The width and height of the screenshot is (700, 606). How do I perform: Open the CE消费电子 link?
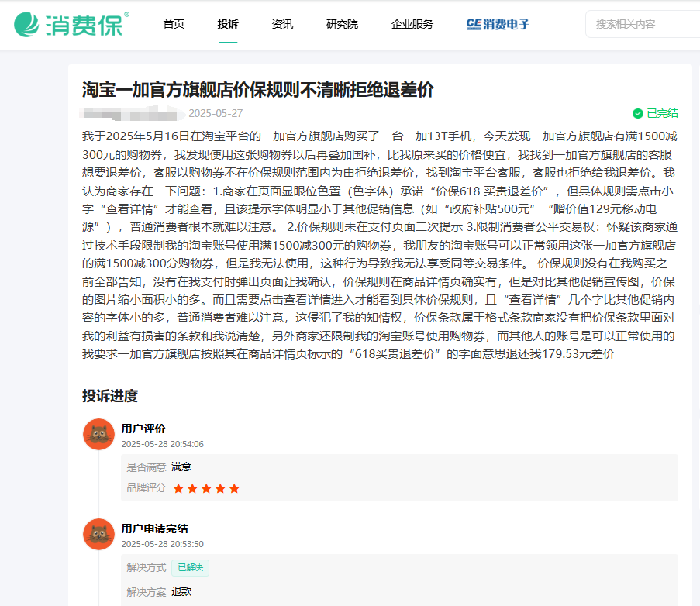click(x=498, y=24)
